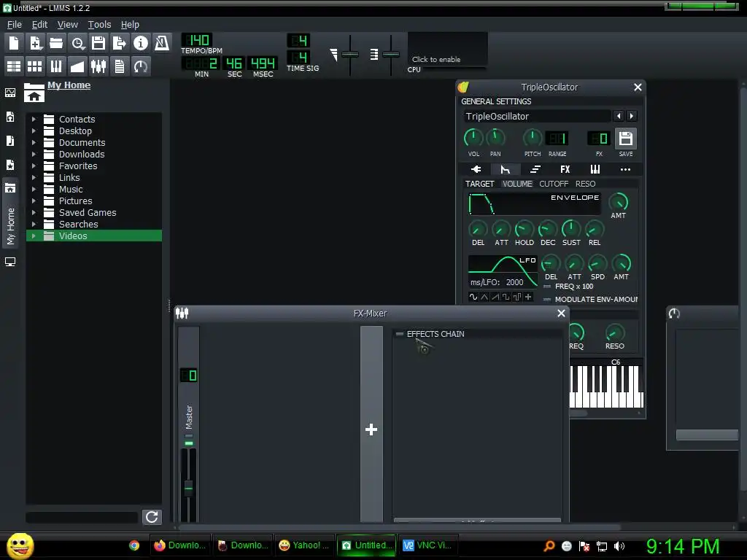Screen dimensions: 747x560
Task: Select the VOLUME envelope target
Action: (x=517, y=184)
